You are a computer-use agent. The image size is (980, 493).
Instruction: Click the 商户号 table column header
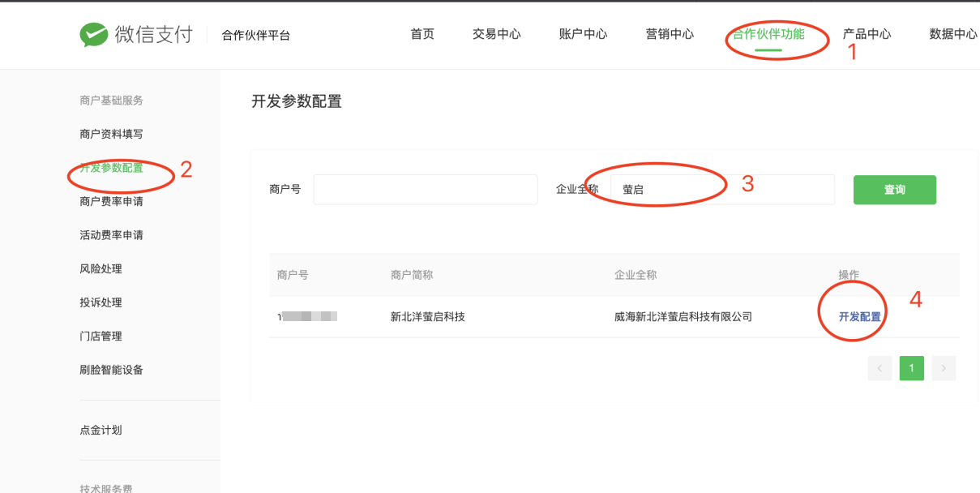pos(293,275)
